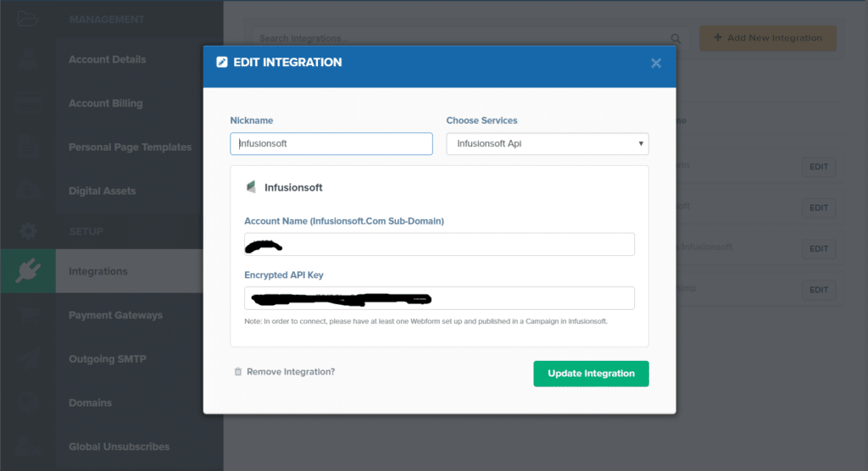Focus the Account Name sub-domain field
Image resolution: width=868 pixels, height=471 pixels.
[x=439, y=244]
